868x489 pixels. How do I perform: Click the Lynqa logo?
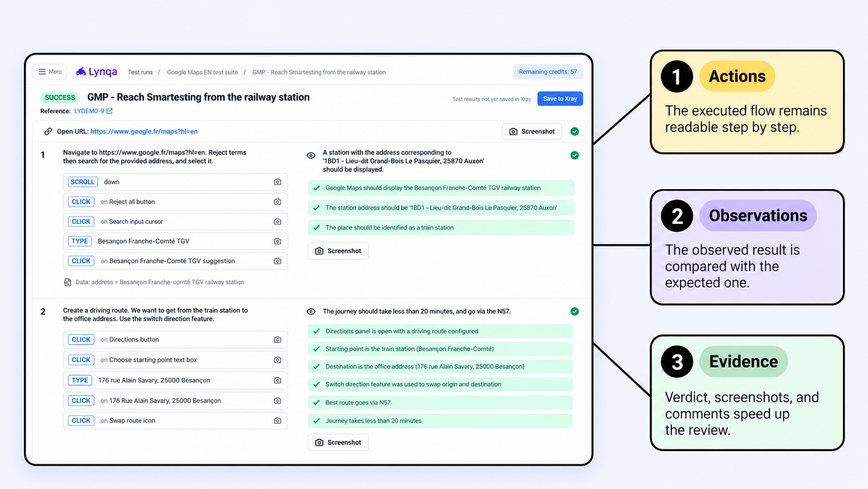coord(97,72)
